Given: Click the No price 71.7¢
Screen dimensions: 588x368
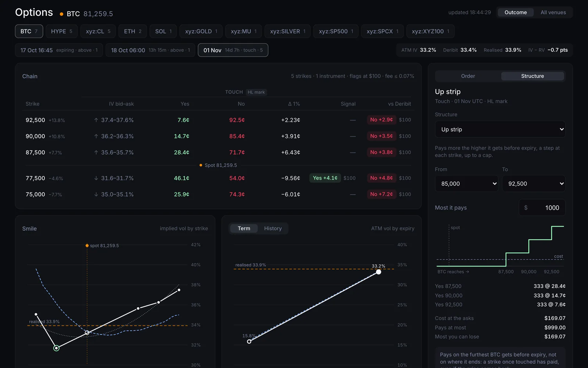Looking at the screenshot, I should tap(237, 152).
